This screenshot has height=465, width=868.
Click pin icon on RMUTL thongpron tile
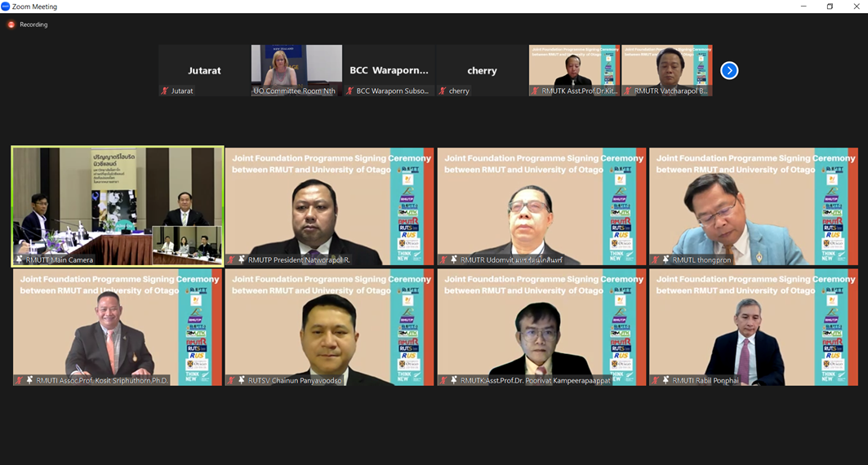click(665, 259)
